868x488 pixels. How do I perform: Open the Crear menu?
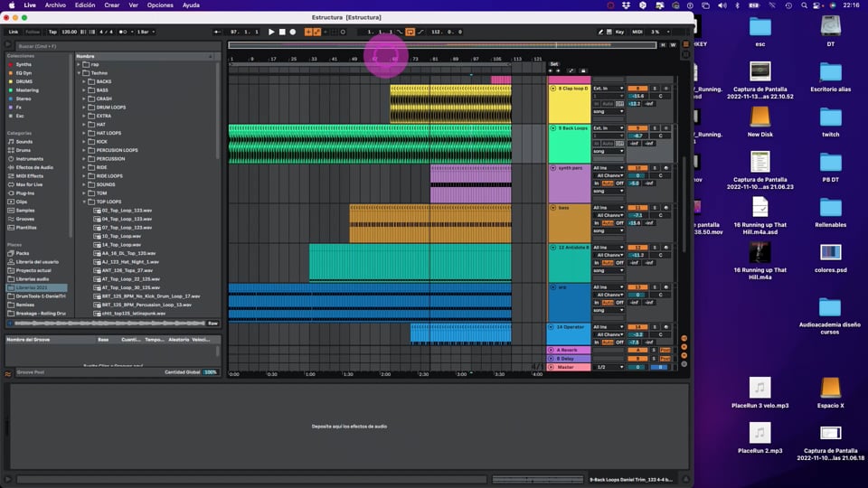pos(112,5)
